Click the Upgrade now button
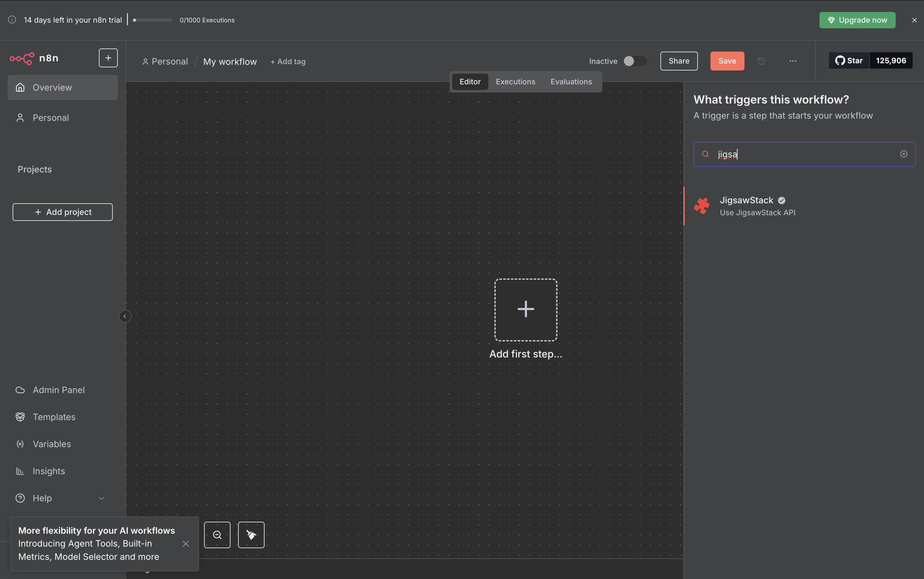Image resolution: width=924 pixels, height=579 pixels. 857,20
